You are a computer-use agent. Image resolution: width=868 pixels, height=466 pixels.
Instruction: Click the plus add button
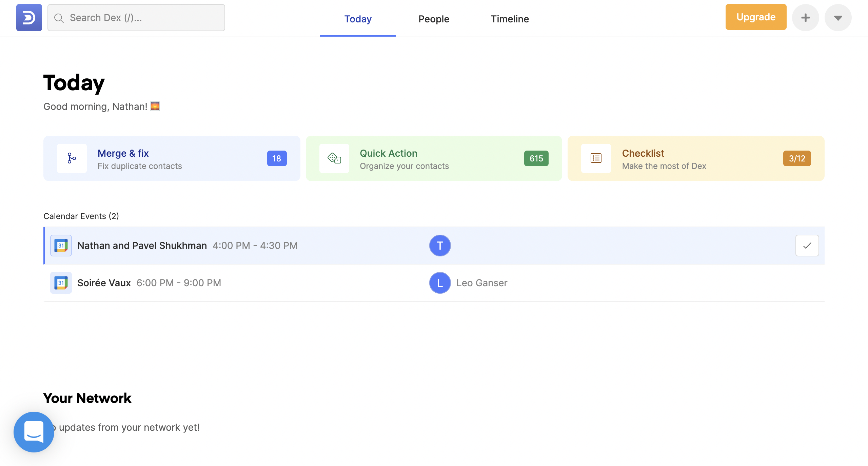806,18
